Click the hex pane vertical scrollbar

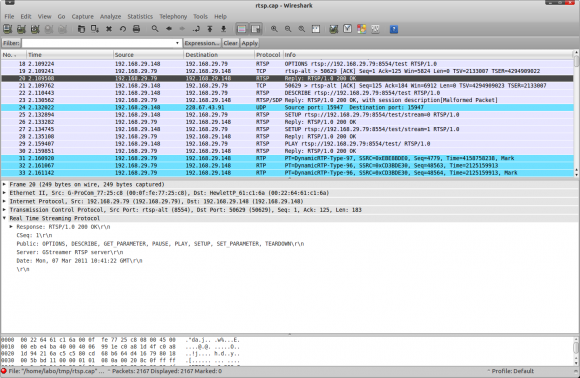[576, 350]
